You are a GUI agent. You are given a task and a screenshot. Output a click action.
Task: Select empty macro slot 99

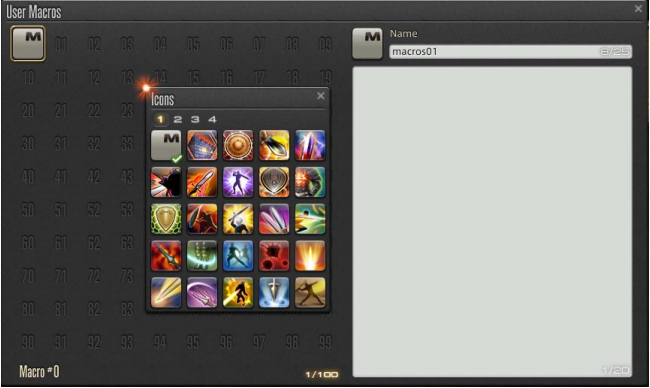pos(325,342)
